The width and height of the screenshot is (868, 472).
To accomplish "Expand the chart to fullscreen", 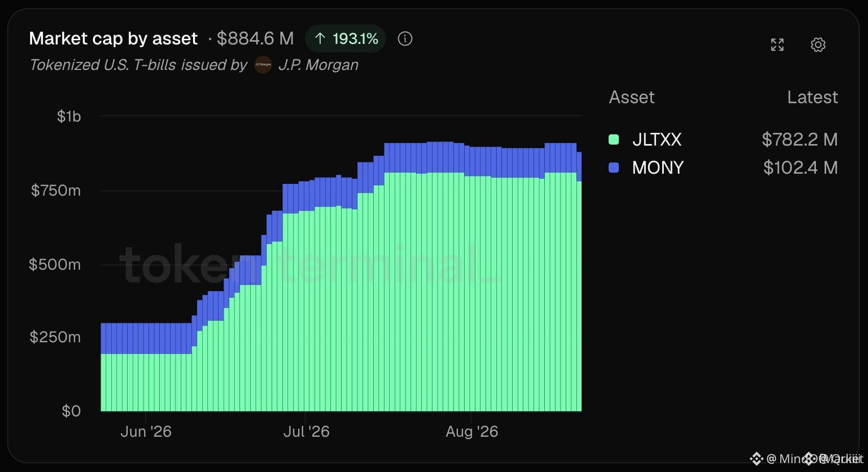I will (x=777, y=45).
